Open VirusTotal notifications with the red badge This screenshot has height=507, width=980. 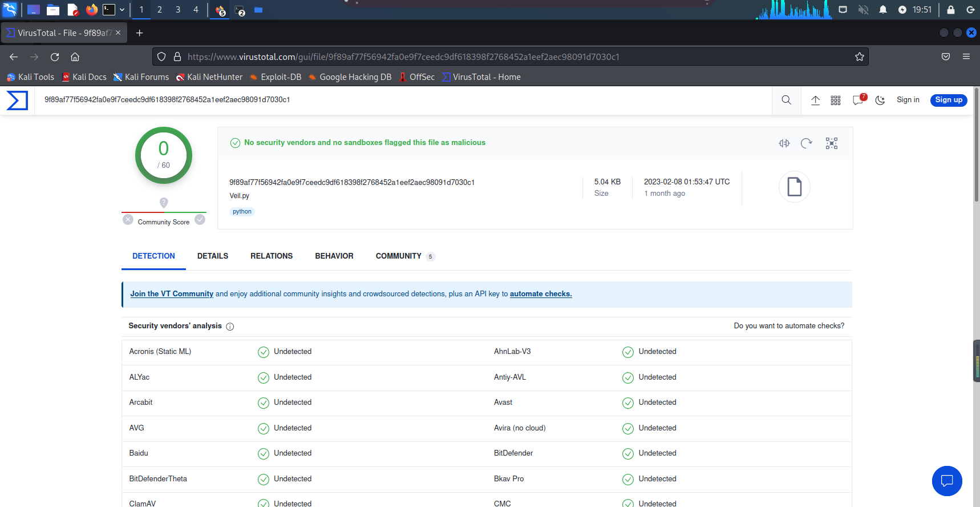click(858, 99)
